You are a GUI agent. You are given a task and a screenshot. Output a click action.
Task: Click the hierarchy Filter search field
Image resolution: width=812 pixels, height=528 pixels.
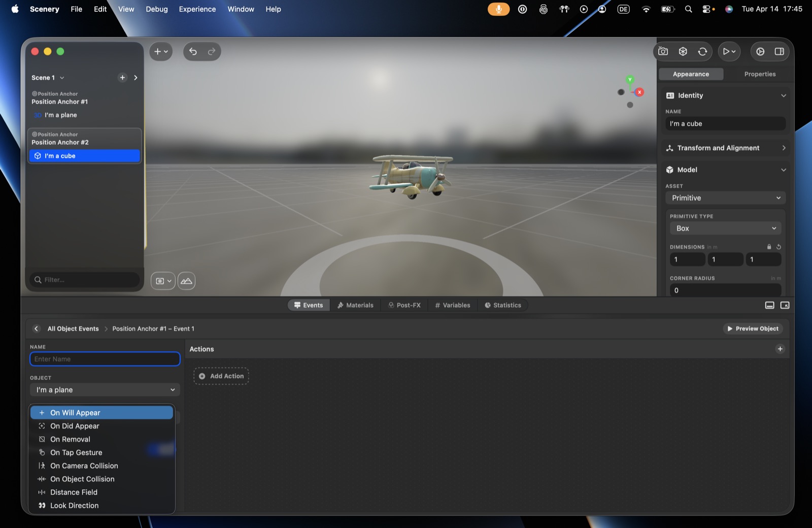tap(84, 280)
